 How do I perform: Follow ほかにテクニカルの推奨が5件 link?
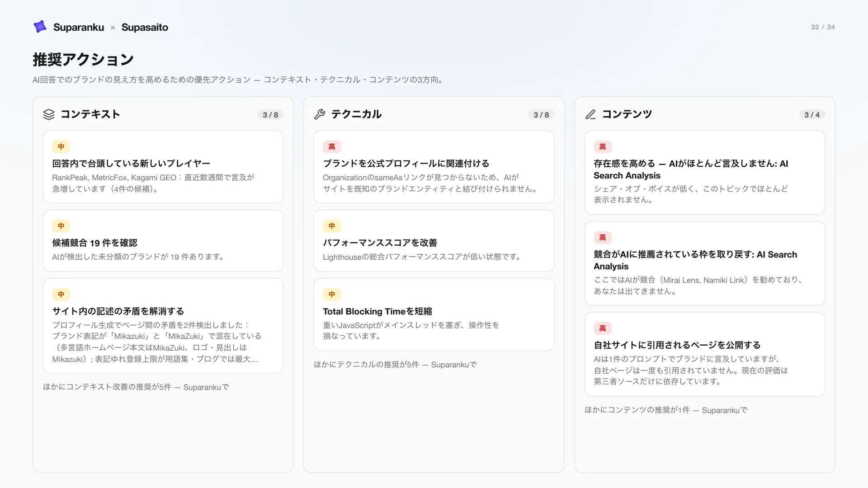tap(395, 365)
